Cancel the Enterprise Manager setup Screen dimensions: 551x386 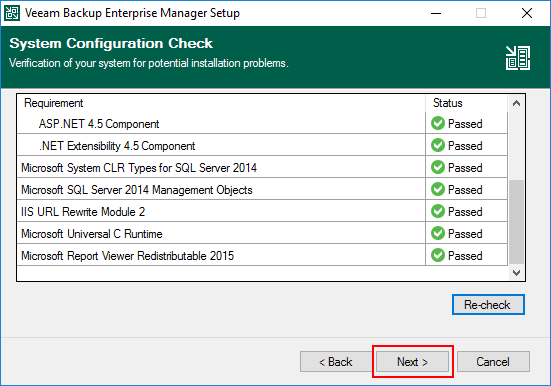[x=493, y=361]
